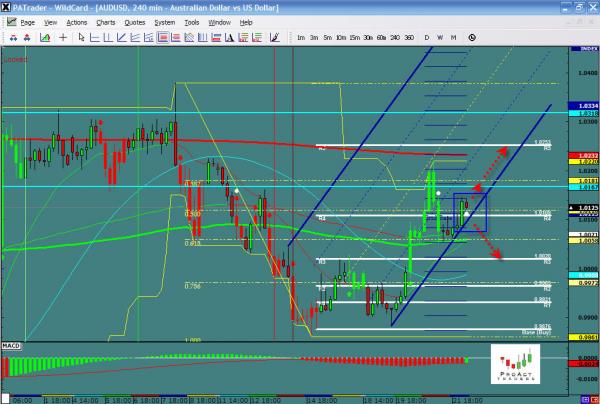Image resolution: width=600 pixels, height=404 pixels.
Task: Select the 15m timeframe button
Action: click(354, 37)
